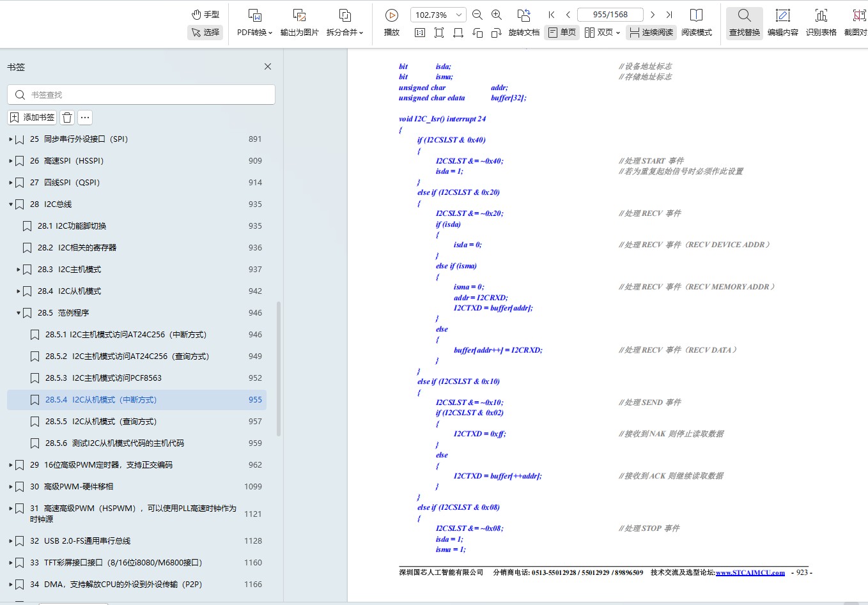Go to previous page
This screenshot has height=605, width=868.
[568, 15]
